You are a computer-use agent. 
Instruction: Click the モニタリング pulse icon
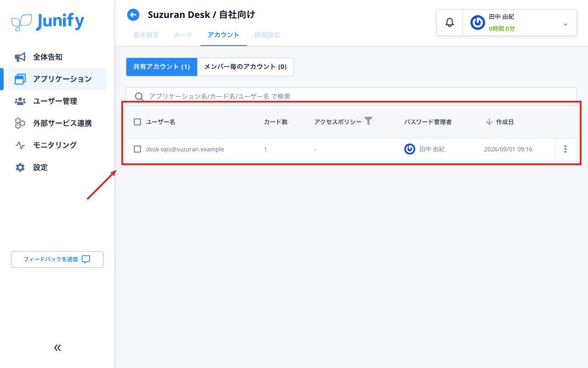(x=20, y=145)
